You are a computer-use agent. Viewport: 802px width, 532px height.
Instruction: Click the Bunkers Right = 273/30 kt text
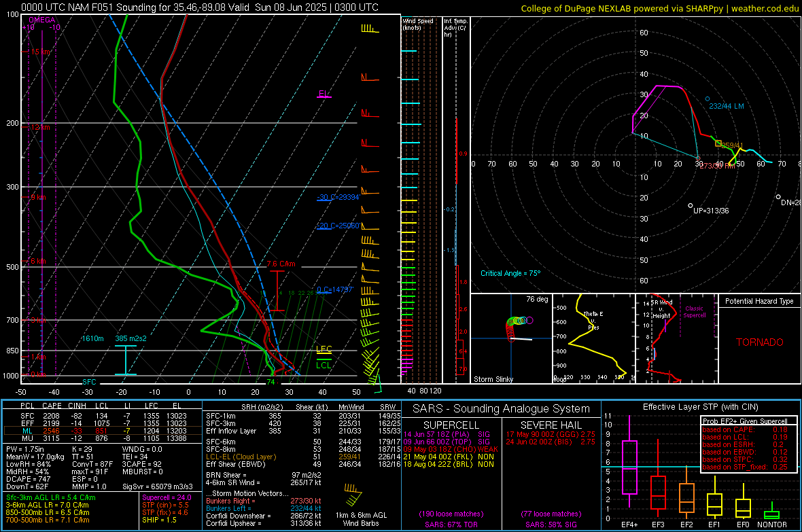[x=264, y=501]
